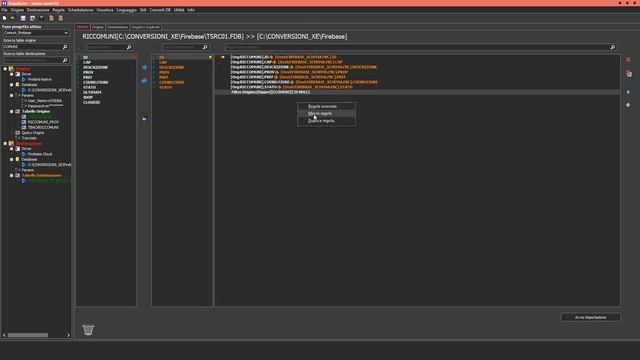Collapse the Origine root tree node
The height and width of the screenshot is (360, 640).
5,69
